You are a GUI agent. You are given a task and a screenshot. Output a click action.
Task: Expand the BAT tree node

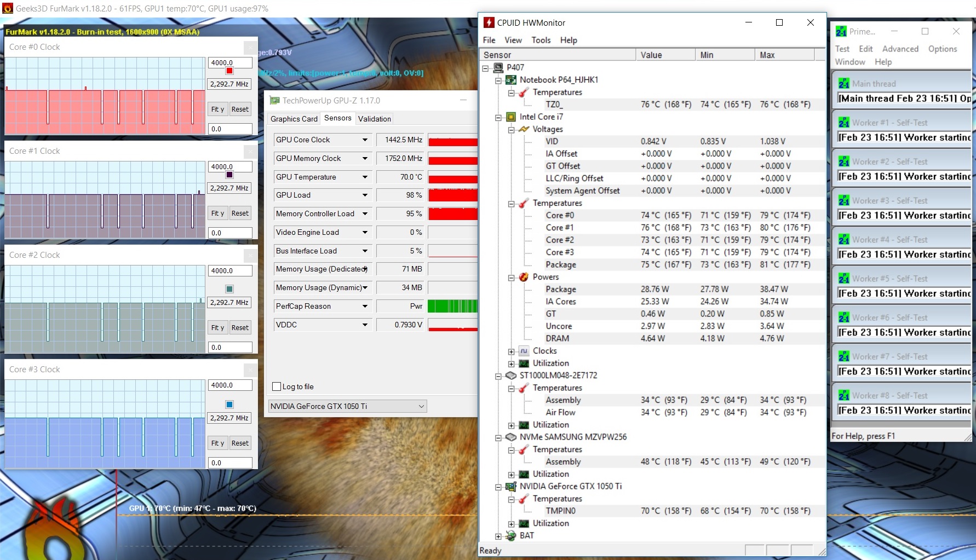click(498, 536)
